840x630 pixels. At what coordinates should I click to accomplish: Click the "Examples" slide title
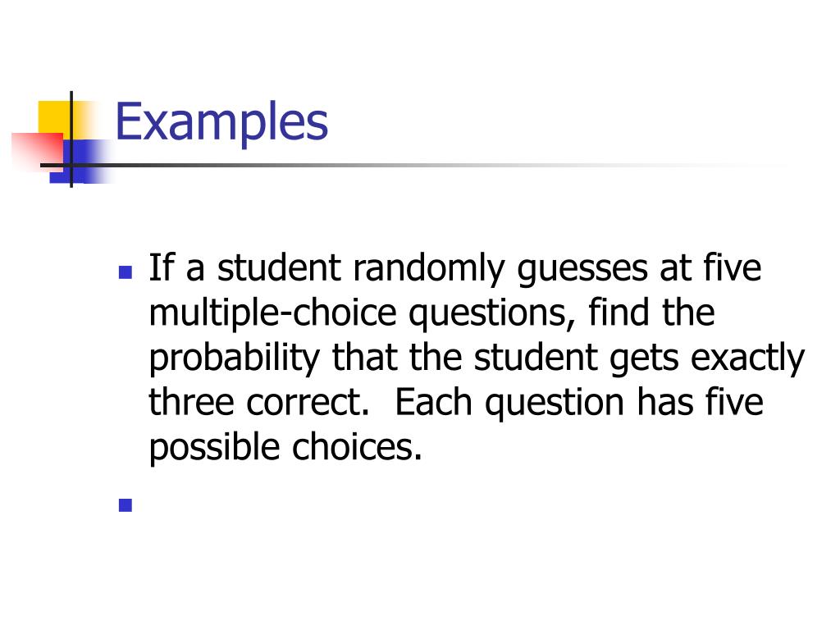pos(221,123)
